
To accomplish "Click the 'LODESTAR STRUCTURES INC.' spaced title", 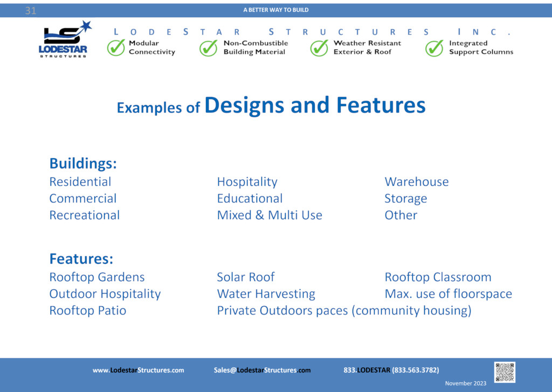I will [312, 32].
